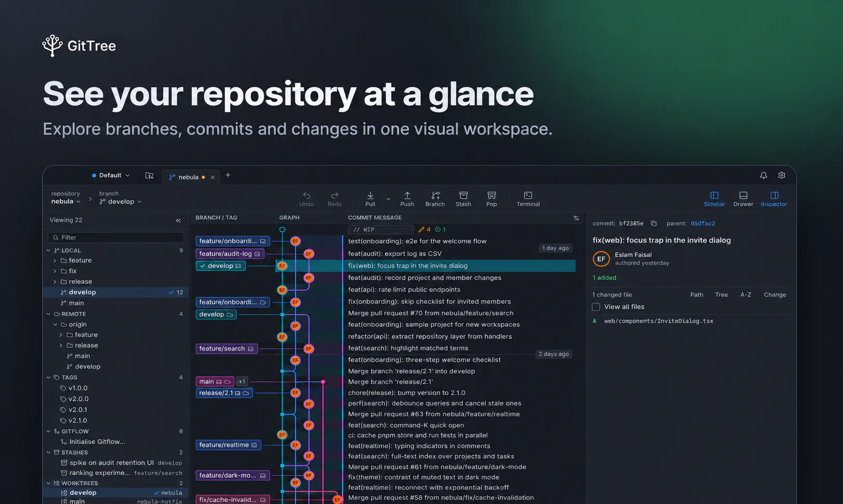Open the Terminal from toolbar
The image size is (843, 504).
tap(528, 199)
